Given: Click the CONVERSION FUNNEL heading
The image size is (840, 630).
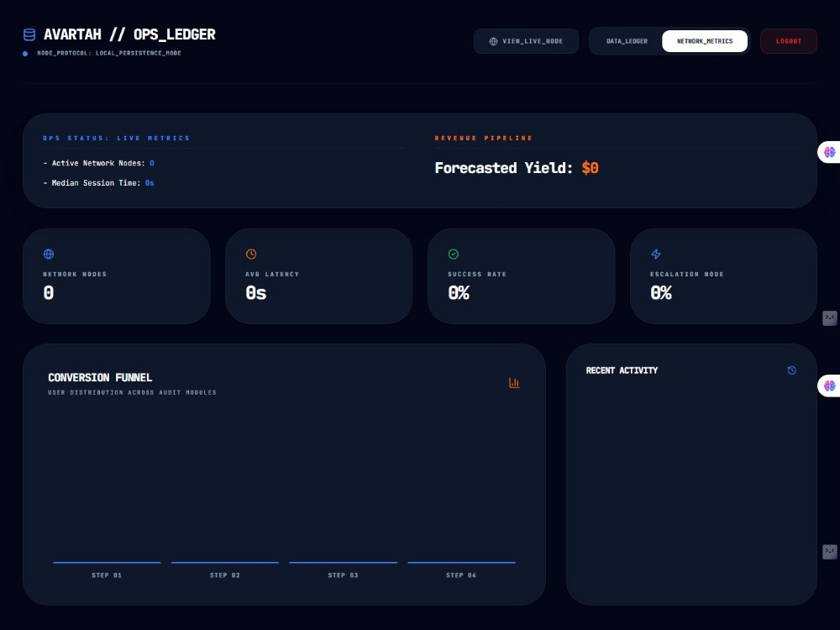Looking at the screenshot, I should (x=100, y=378).
